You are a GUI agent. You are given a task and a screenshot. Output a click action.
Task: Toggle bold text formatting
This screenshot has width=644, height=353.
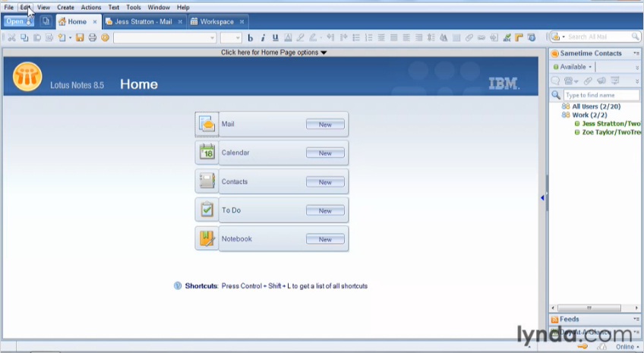pyautogui.click(x=250, y=38)
